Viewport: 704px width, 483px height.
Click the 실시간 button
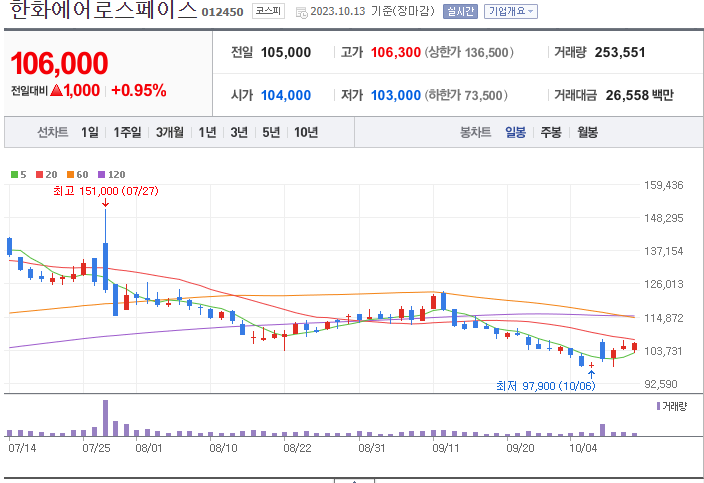click(x=460, y=11)
